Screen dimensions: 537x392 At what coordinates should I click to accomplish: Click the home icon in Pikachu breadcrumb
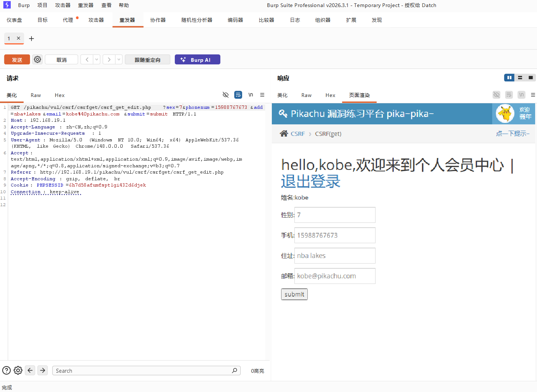pos(284,134)
